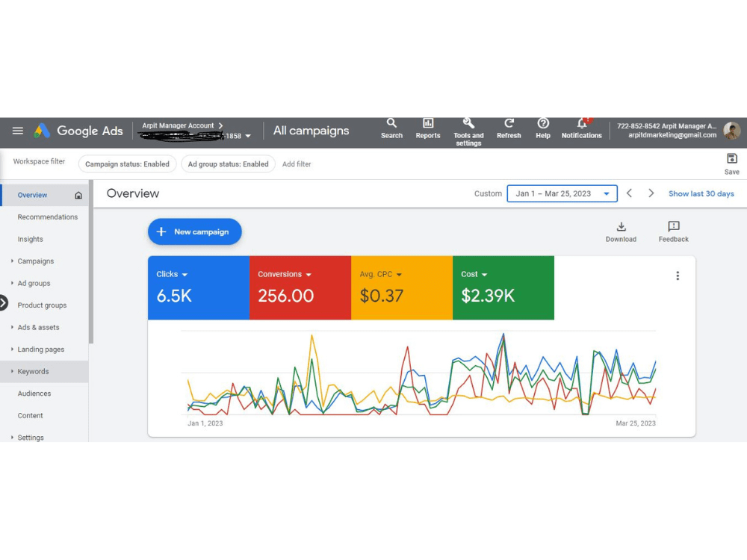The image size is (747, 560).
Task: Expand the Settings section
Action: (x=12, y=437)
